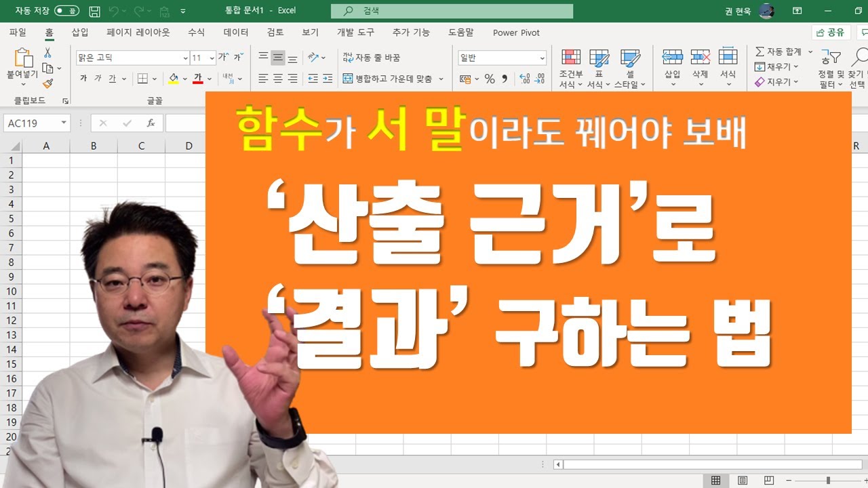Click the insert function fx icon
The width and height of the screenshot is (868, 488).
(x=151, y=123)
